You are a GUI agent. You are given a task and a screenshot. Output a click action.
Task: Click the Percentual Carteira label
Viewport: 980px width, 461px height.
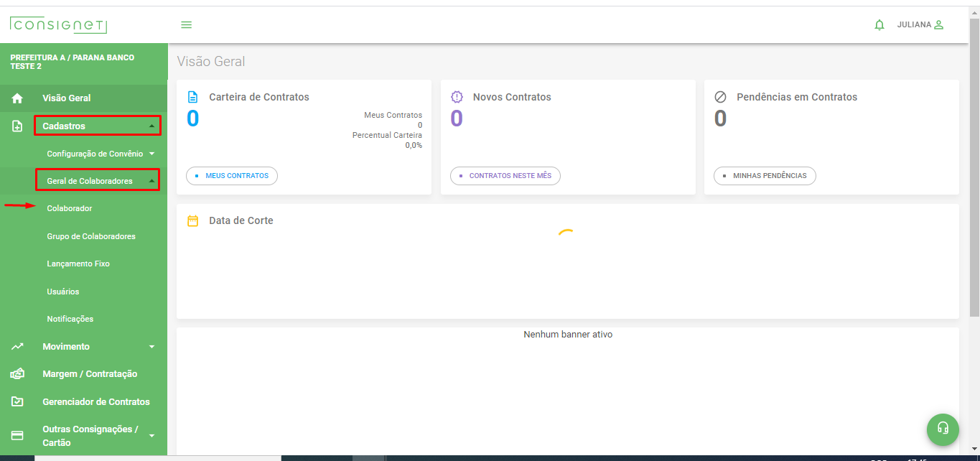pyautogui.click(x=387, y=135)
